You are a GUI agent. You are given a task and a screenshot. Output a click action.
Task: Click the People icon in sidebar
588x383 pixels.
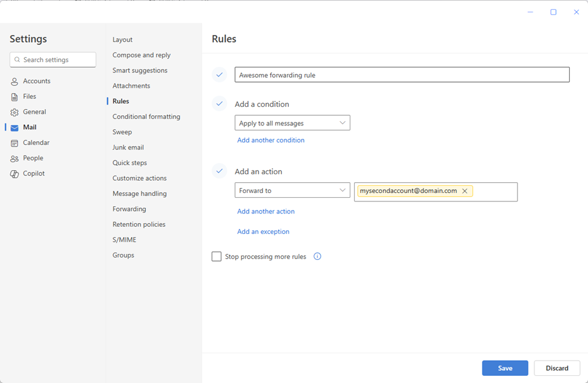(14, 159)
